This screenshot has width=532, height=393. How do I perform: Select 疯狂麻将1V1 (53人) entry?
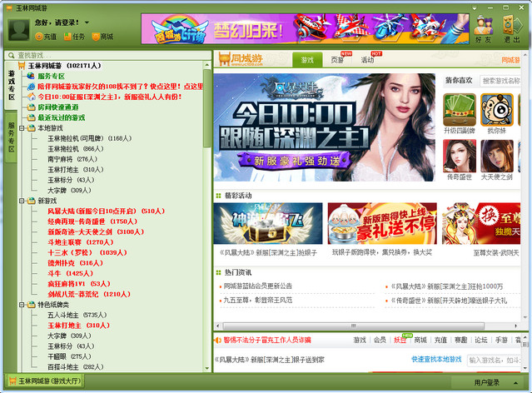point(79,284)
